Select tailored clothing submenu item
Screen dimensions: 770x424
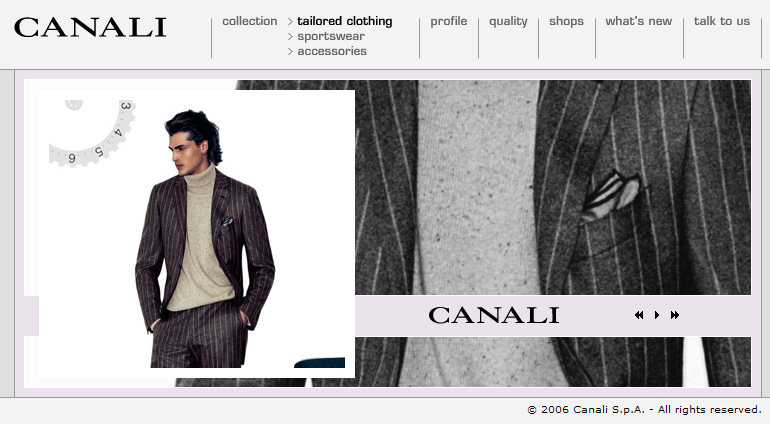(345, 21)
